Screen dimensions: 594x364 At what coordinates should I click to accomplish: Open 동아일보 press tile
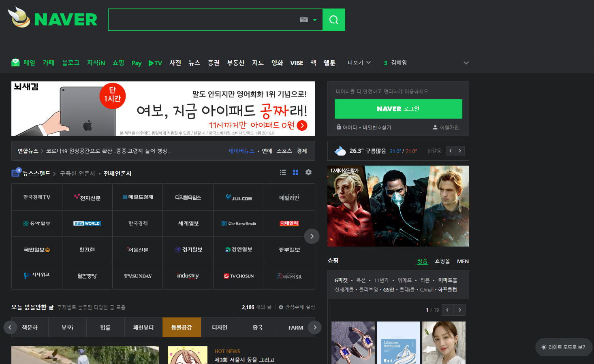point(37,224)
